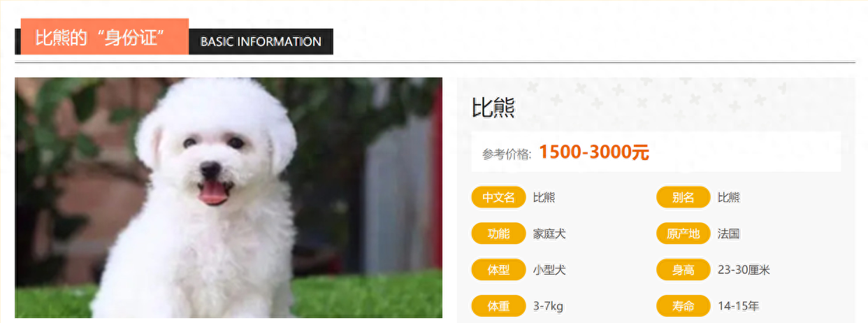The width and height of the screenshot is (868, 323).
Task: Select the 别名 yellow pill badge
Action: click(x=683, y=197)
